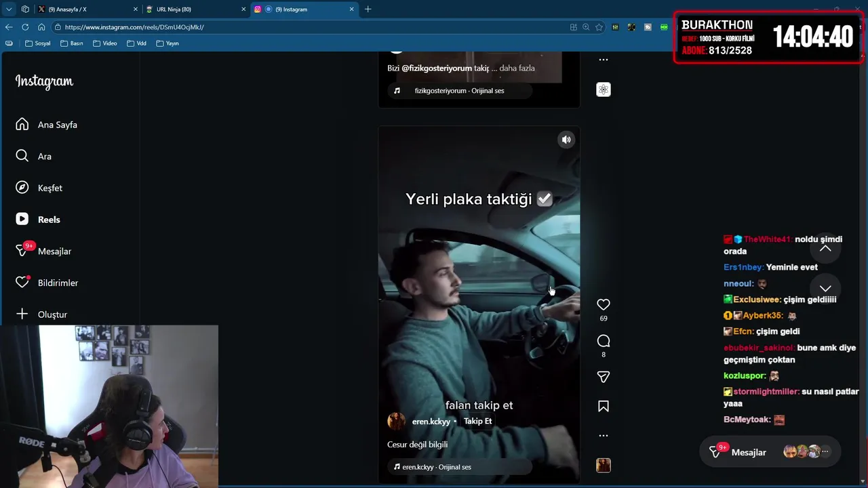This screenshot has height=488, width=868.
Task: Click the browser home icon
Action: pos(41,27)
